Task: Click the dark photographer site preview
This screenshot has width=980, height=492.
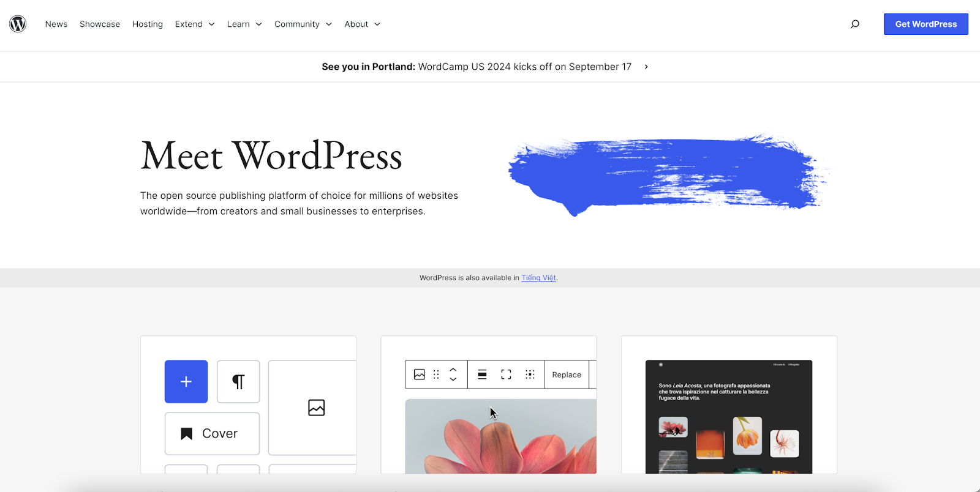Action: pyautogui.click(x=729, y=417)
